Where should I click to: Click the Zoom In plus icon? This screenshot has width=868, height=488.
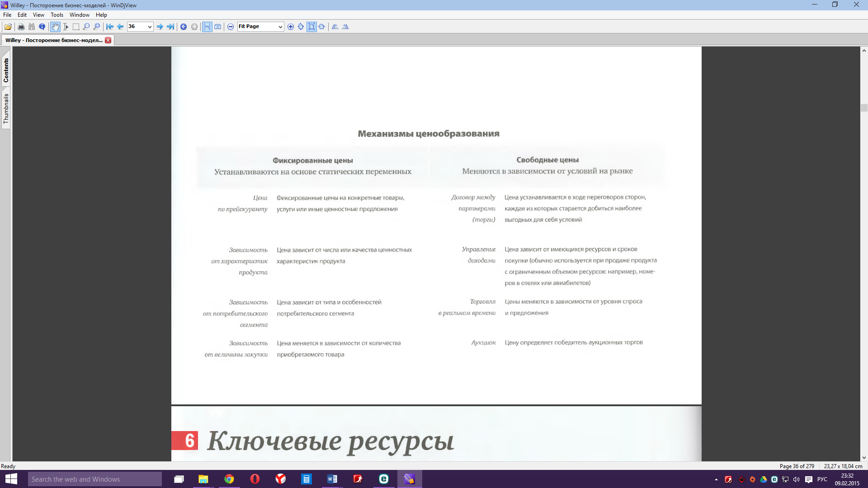coord(291,27)
